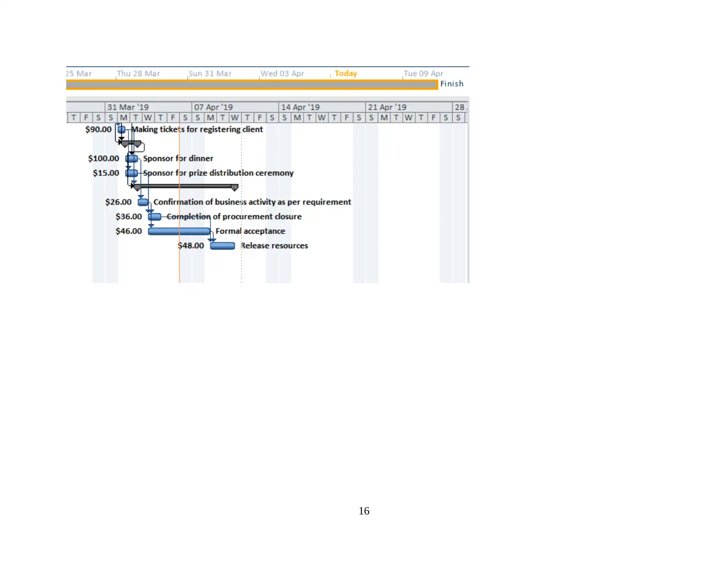Click the Completion of procurement closure task bar

[x=155, y=217]
